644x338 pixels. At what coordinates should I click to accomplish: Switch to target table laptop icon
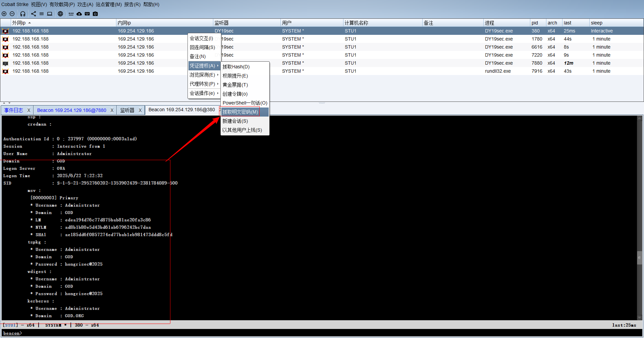click(50, 14)
